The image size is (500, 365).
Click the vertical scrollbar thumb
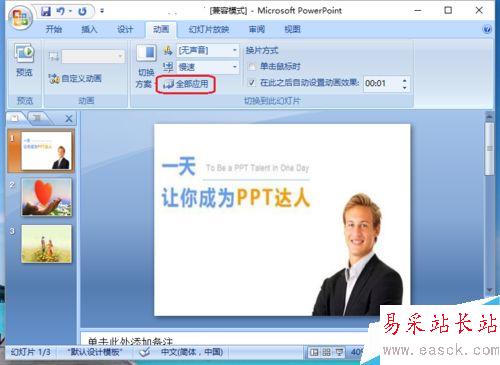[x=489, y=148]
